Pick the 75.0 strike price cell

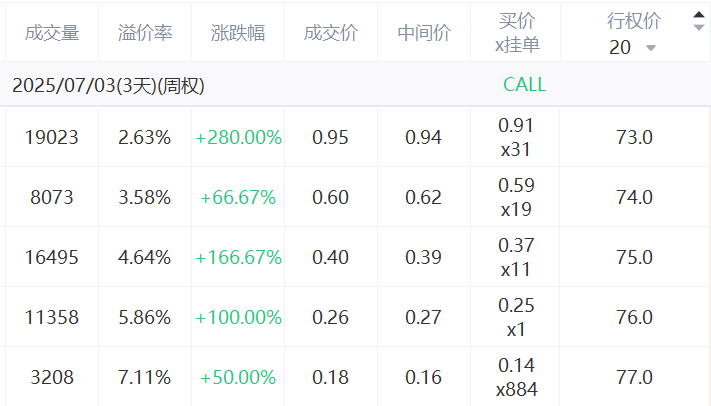tap(634, 257)
